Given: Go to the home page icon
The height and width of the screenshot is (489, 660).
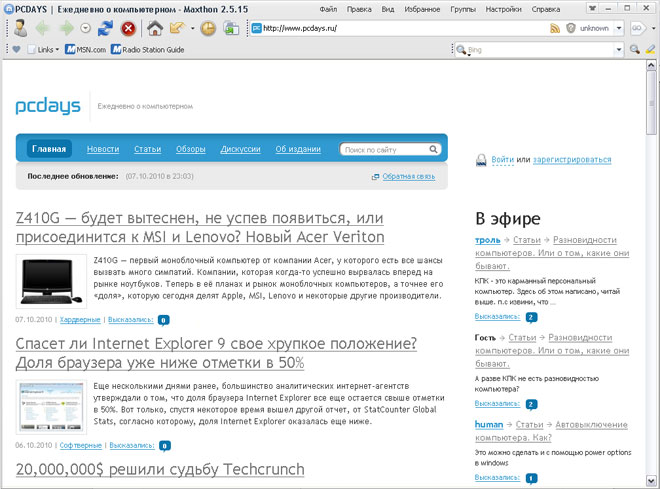Looking at the screenshot, I should 155,28.
